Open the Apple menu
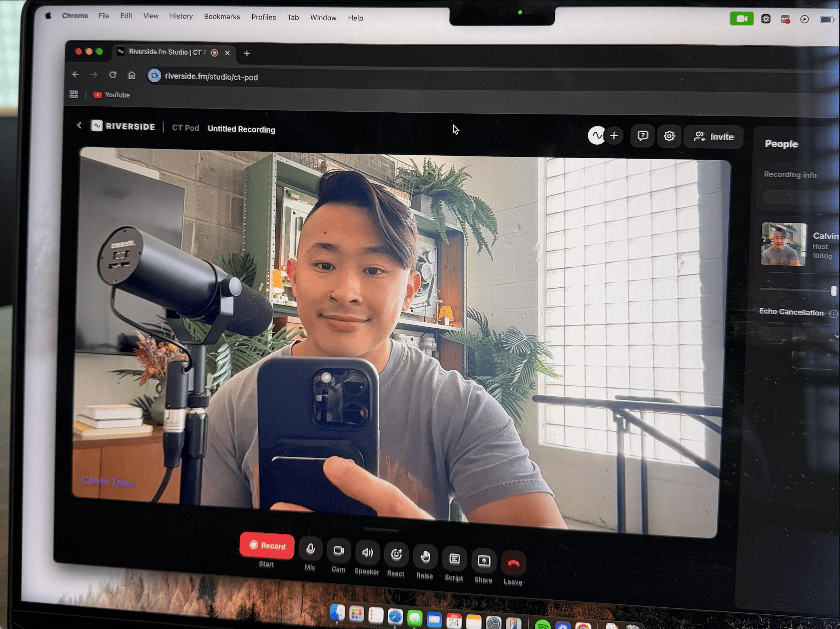Screen dimensions: 840x629 click(48, 15)
